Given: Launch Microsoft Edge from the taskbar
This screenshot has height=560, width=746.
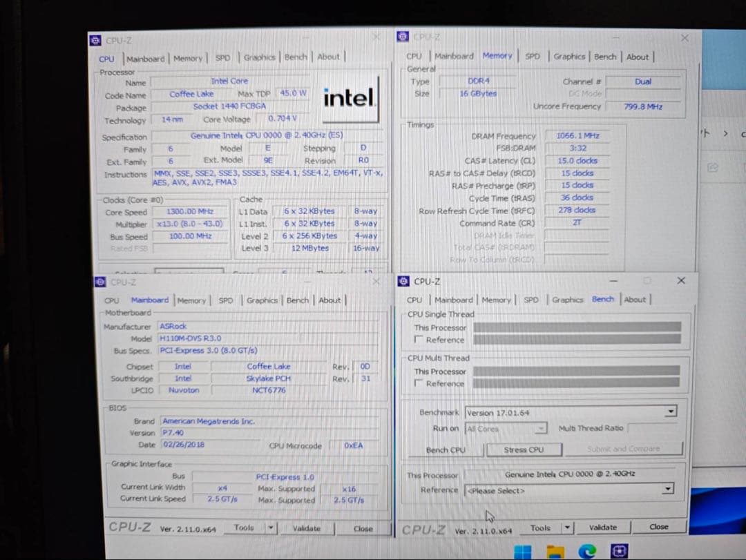Looking at the screenshot, I should click(587, 550).
